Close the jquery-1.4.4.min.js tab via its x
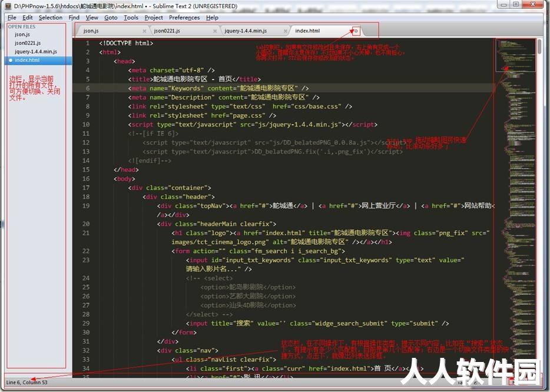The width and height of the screenshot is (550, 392). (286, 31)
